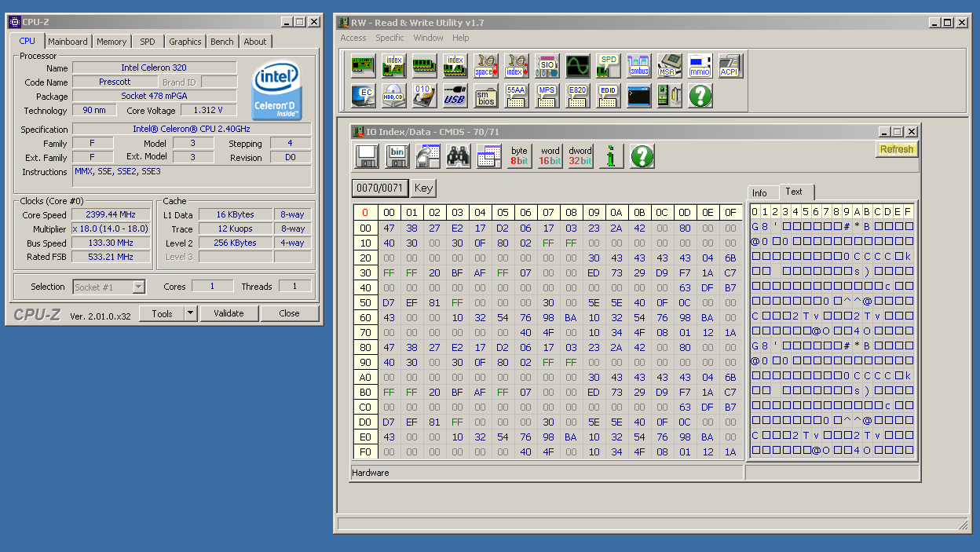The image size is (980, 552).
Task: Open the PCI device icon in RW toolbar
Action: pos(363,65)
